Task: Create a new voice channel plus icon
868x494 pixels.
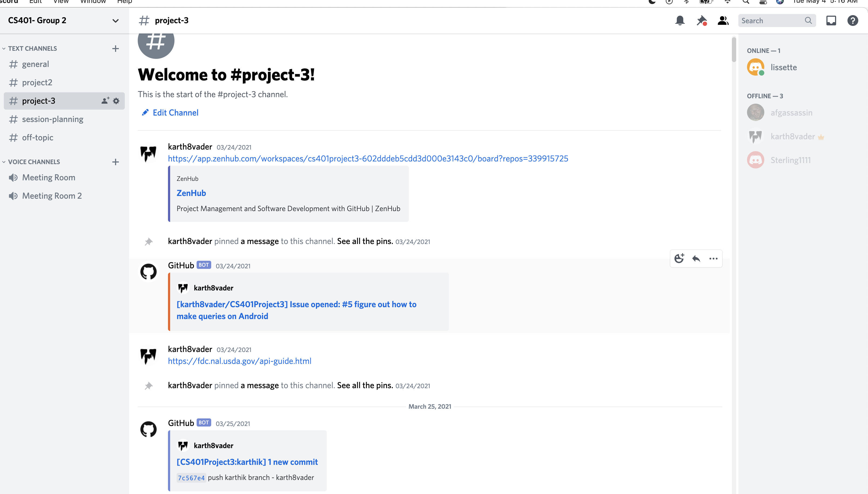Action: (x=115, y=162)
